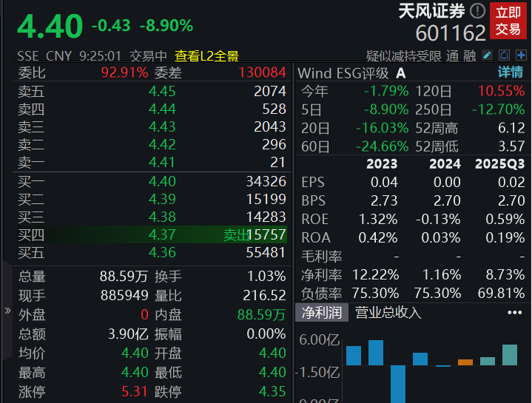Switch to the 营业总收入 tab
Viewport: 532px width, 403px height.
point(388,313)
